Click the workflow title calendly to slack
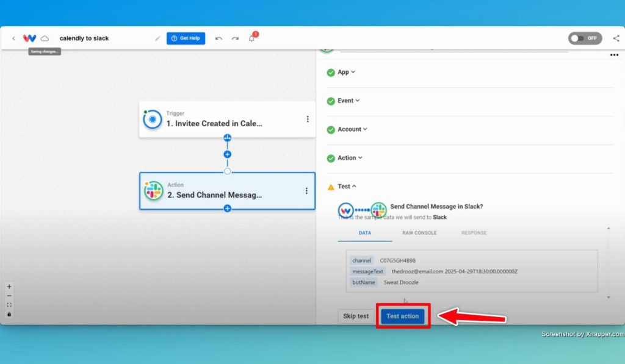This screenshot has height=364, width=625. [x=84, y=38]
